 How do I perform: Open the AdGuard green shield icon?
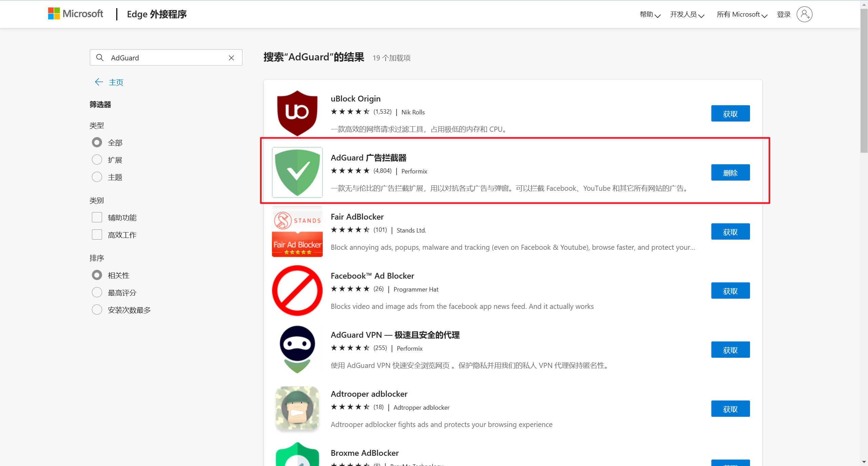(x=297, y=172)
